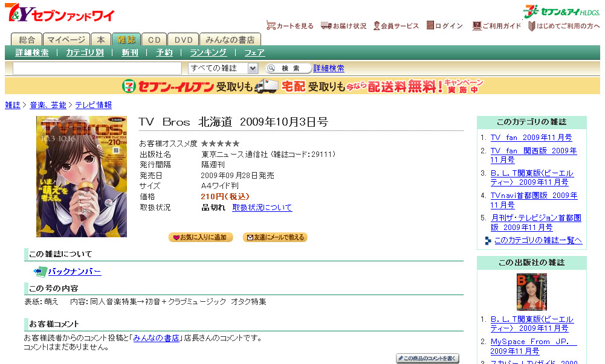Open TV fan 関西版 2009年11月号

pos(534,155)
